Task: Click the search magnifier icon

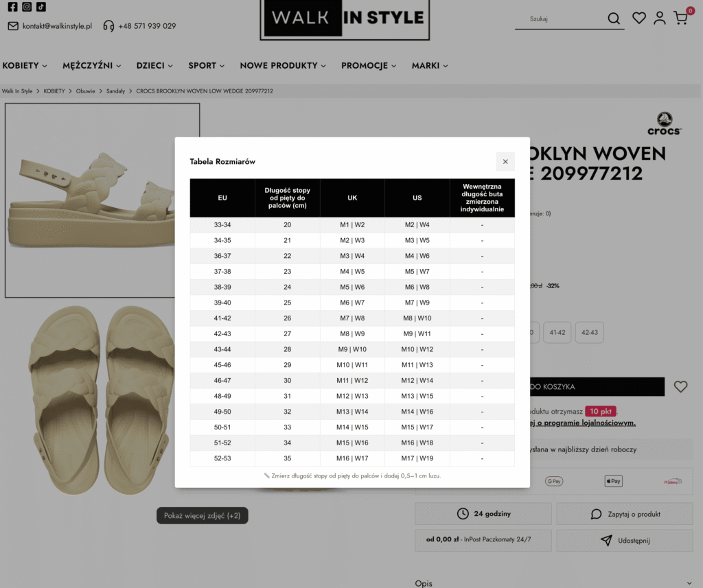Action: 614,19
